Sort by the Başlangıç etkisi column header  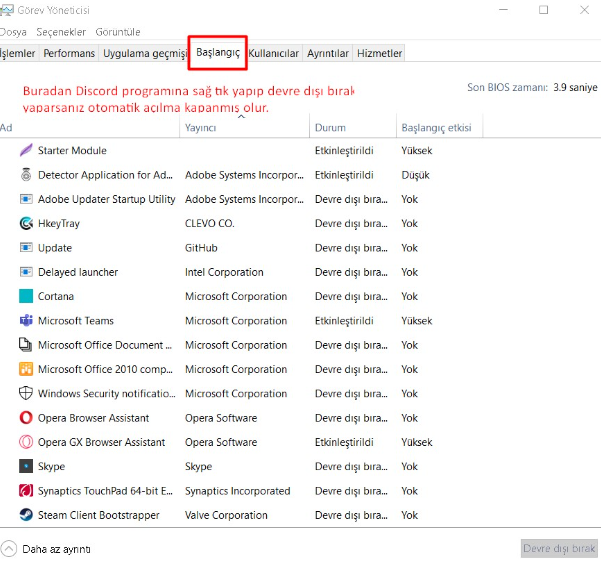(x=440, y=128)
